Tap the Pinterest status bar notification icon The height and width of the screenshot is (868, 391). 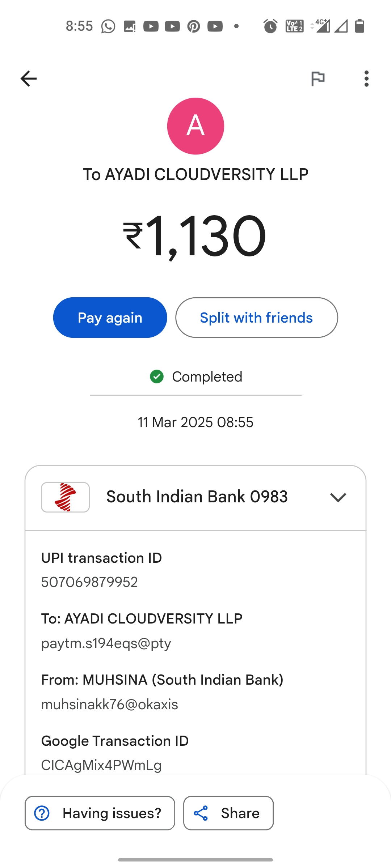pyautogui.click(x=194, y=26)
